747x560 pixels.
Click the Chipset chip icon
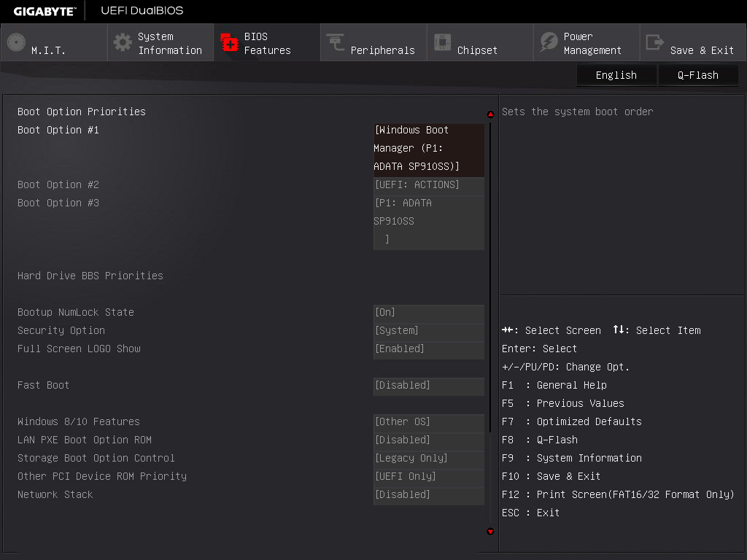point(442,42)
